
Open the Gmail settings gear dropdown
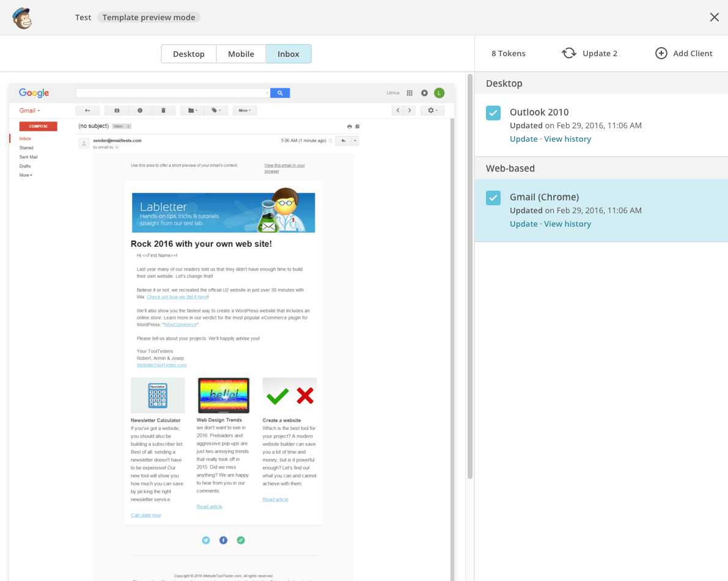432,111
